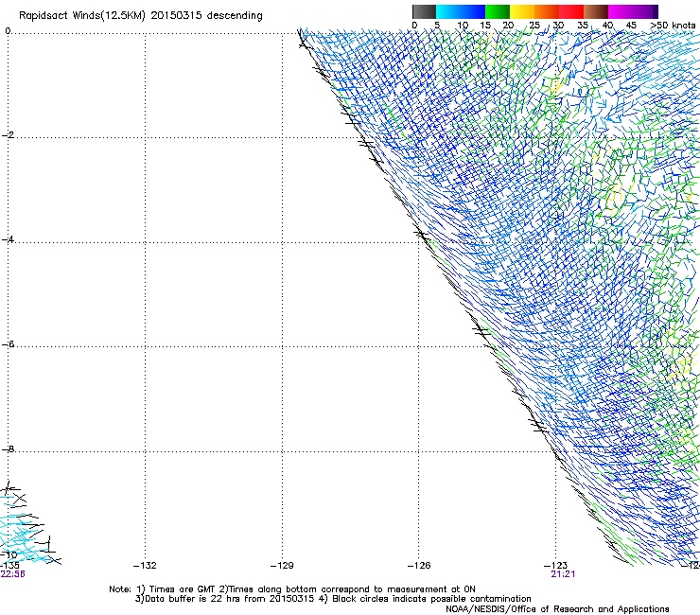Click the '45' label under the color legend
Viewport: 700px width, 615px height.
click(x=631, y=26)
